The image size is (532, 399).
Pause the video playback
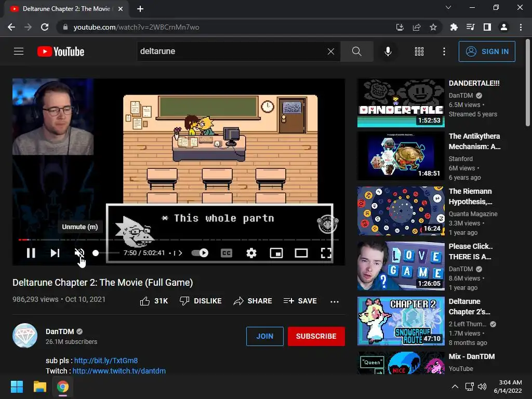pos(31,253)
